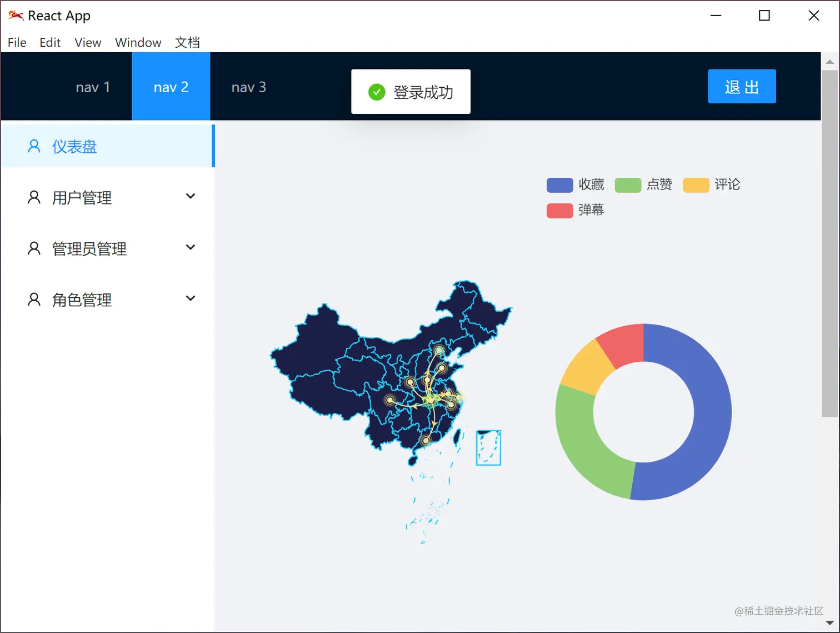Open the 文档 menu
Image resolution: width=840 pixels, height=633 pixels.
pyautogui.click(x=187, y=43)
